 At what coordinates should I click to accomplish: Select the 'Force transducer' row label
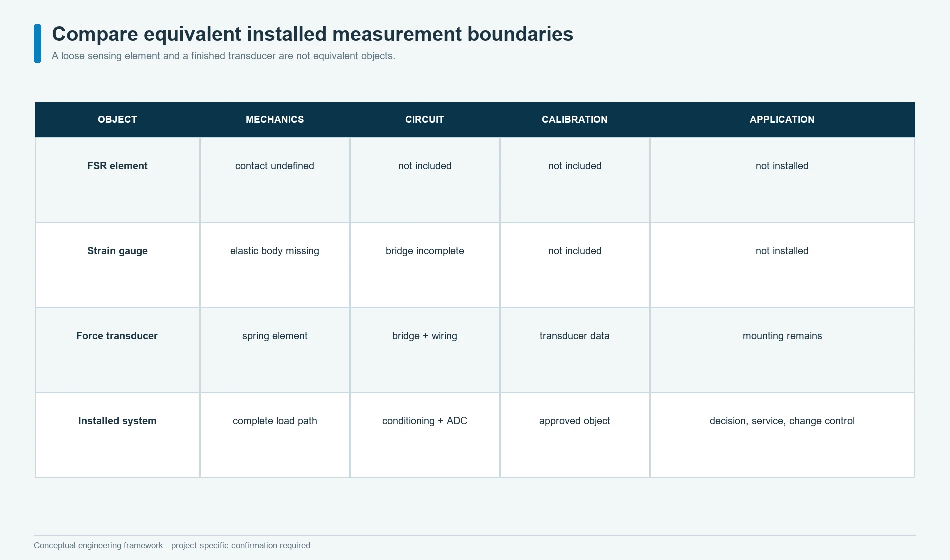117,336
